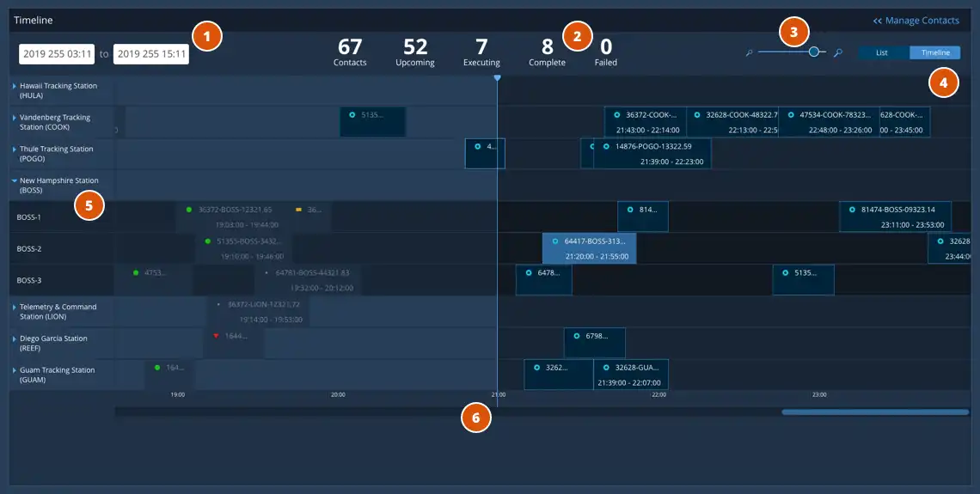Click the 67 Contacts counter
This screenshot has width=980, height=494.
(x=350, y=52)
